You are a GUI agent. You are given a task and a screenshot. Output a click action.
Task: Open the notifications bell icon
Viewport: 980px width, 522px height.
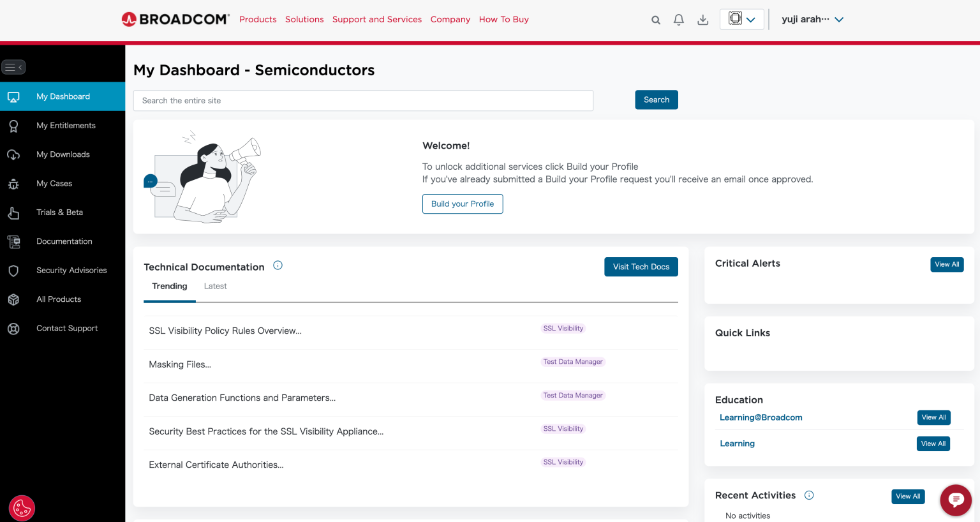pyautogui.click(x=678, y=19)
